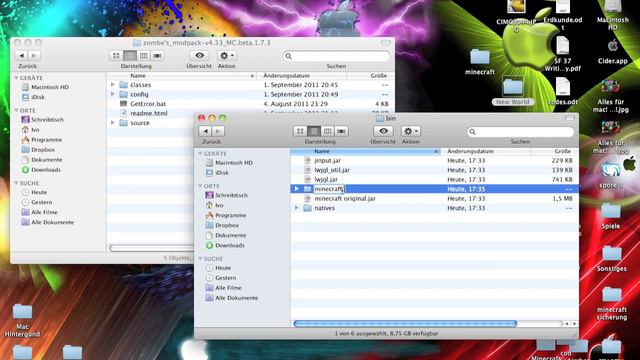Switch zombe's_modpack window to column view
This screenshot has width=640, height=360.
point(143,55)
